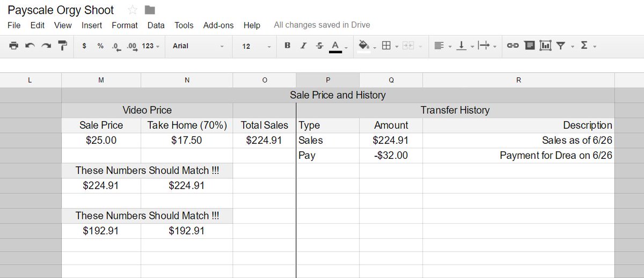Select the 'Pay' type cell
Screen dimensions: 644x278
point(328,155)
